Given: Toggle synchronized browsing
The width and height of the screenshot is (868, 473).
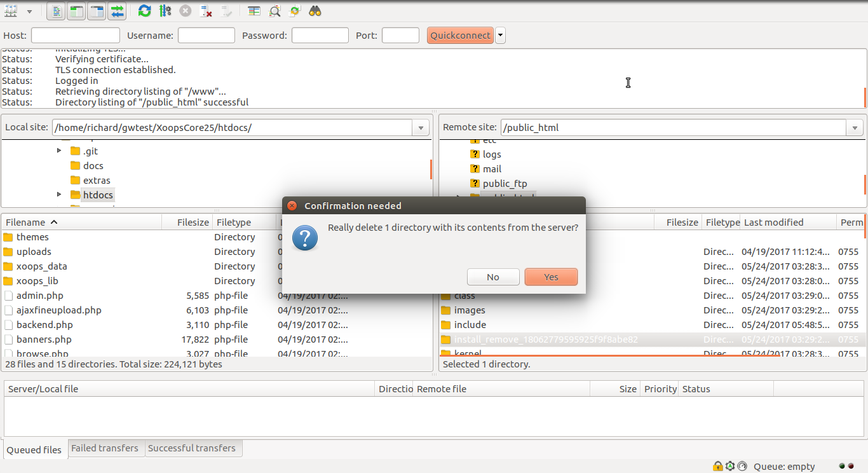Looking at the screenshot, I should 295,11.
